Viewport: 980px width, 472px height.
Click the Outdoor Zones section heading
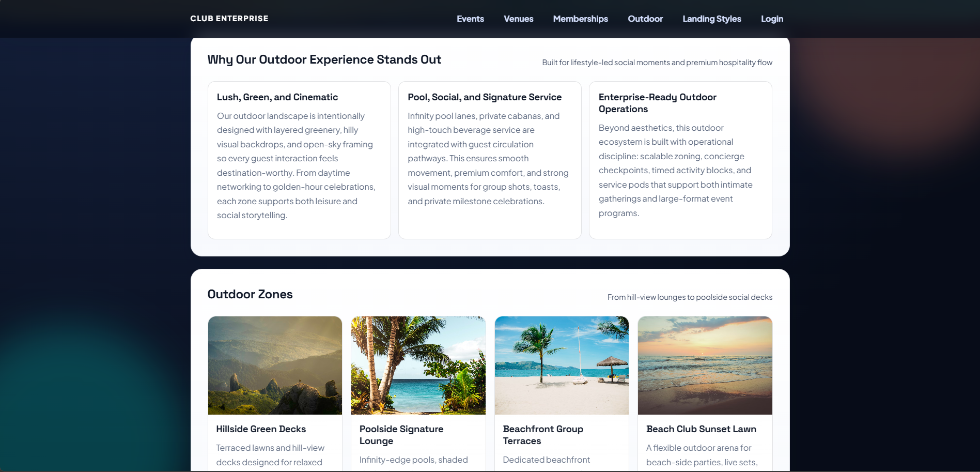coord(250,294)
